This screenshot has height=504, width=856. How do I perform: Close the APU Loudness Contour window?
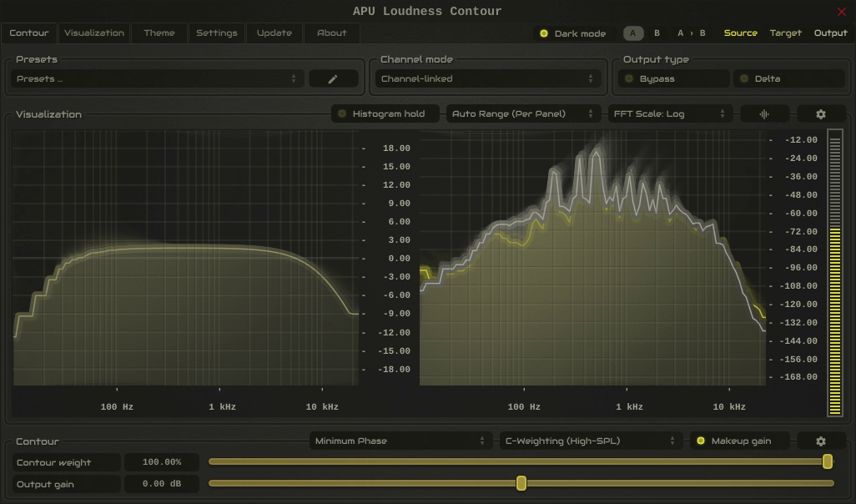coord(841,12)
